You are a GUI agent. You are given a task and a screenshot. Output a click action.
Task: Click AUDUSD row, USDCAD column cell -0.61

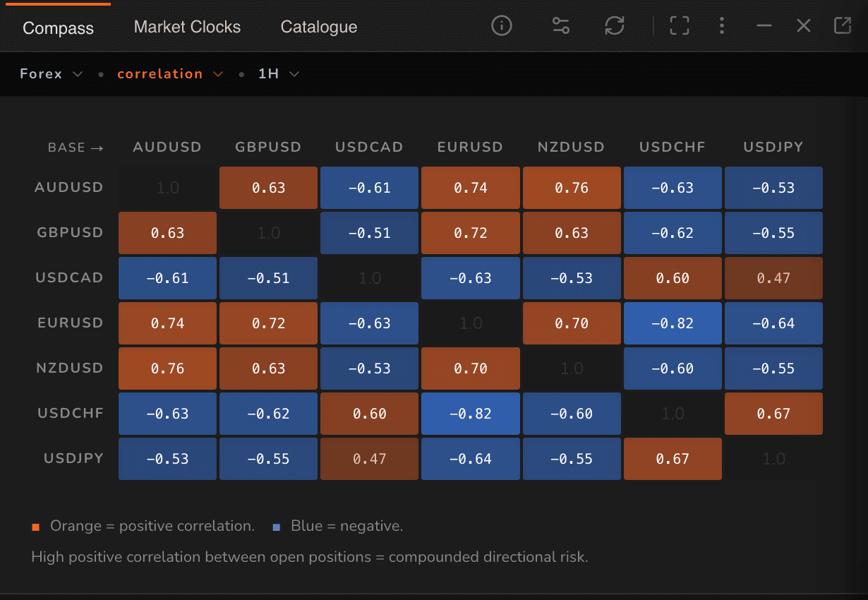(369, 188)
